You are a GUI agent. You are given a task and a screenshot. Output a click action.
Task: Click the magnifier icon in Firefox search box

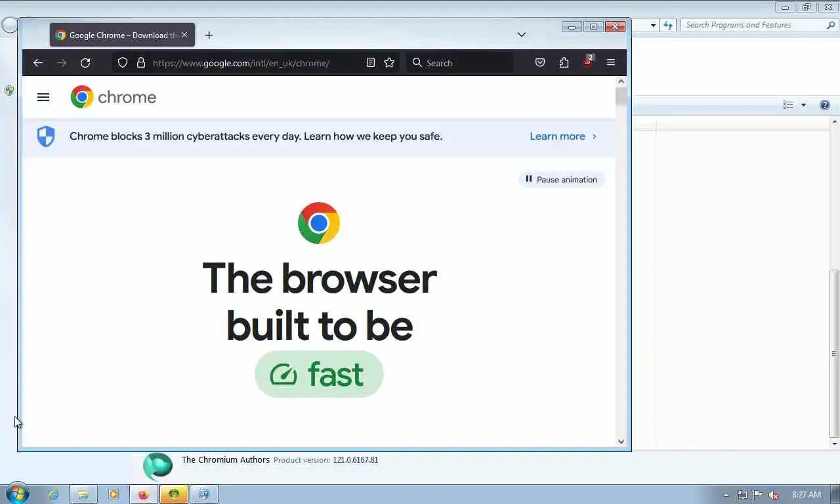pyautogui.click(x=417, y=63)
